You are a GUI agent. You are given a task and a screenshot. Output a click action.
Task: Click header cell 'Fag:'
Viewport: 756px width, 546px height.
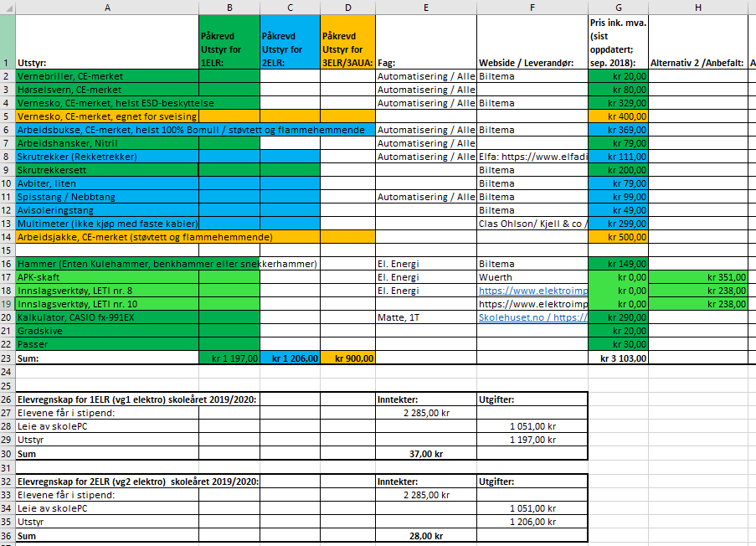tap(426, 42)
